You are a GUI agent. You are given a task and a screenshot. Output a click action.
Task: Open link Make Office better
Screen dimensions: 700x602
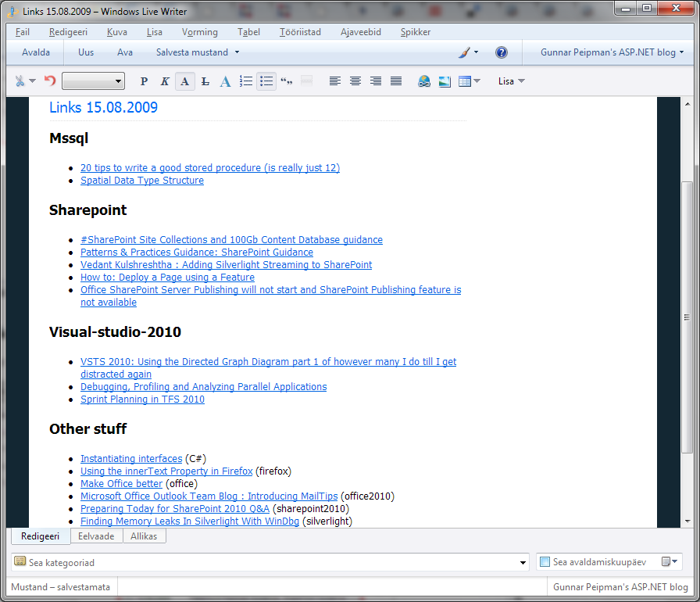[121, 484]
